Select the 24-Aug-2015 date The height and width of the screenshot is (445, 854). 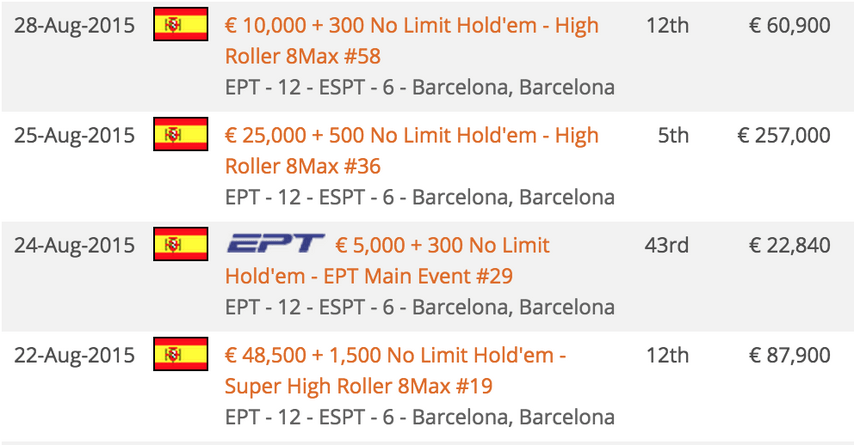[74, 246]
